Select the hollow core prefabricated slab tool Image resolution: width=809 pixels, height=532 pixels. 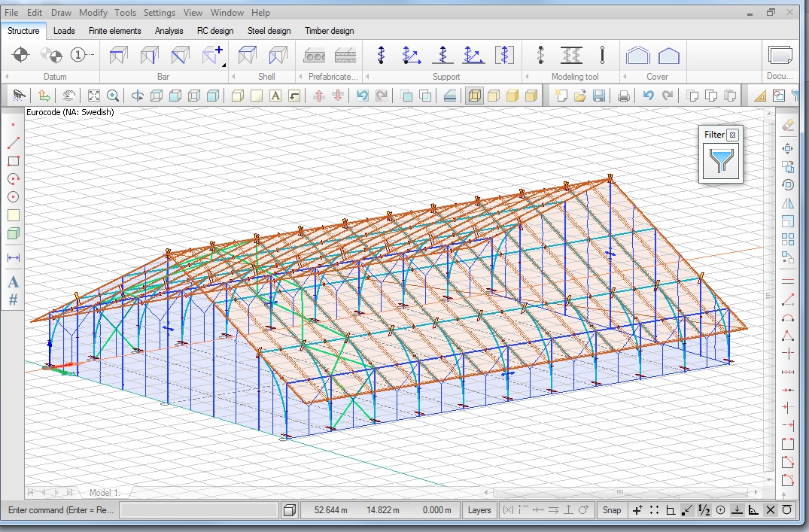coord(315,55)
